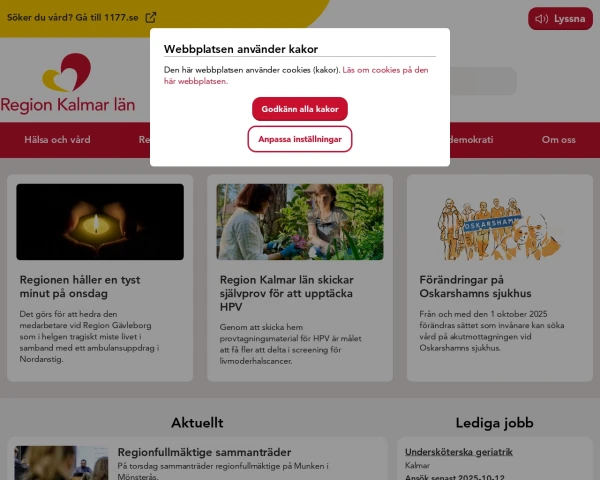Follow the Läs om cookies link
This screenshot has width=600, height=480.
296,75
